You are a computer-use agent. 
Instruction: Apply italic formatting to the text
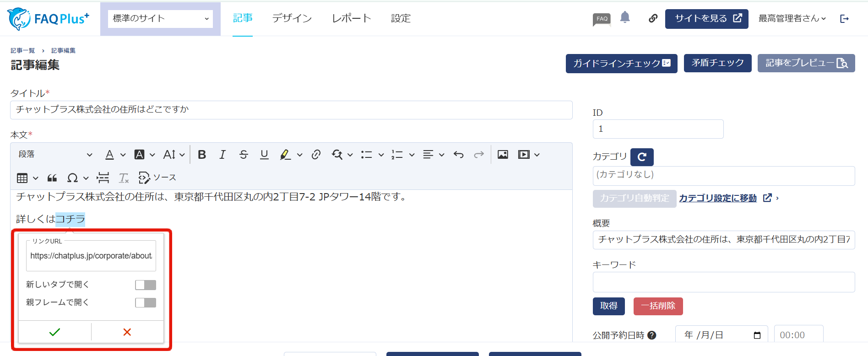[222, 155]
